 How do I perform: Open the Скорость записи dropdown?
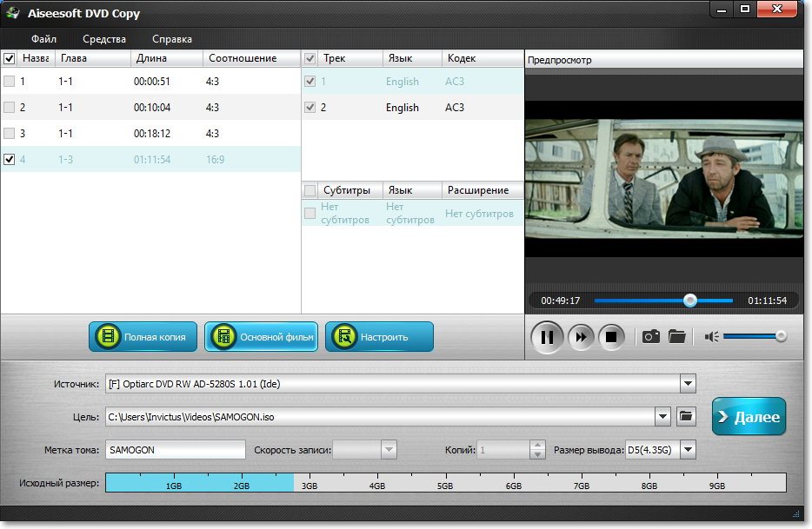tap(389, 449)
